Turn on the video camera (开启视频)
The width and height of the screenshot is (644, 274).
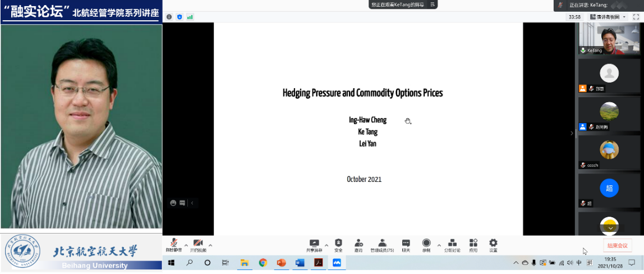click(x=197, y=244)
